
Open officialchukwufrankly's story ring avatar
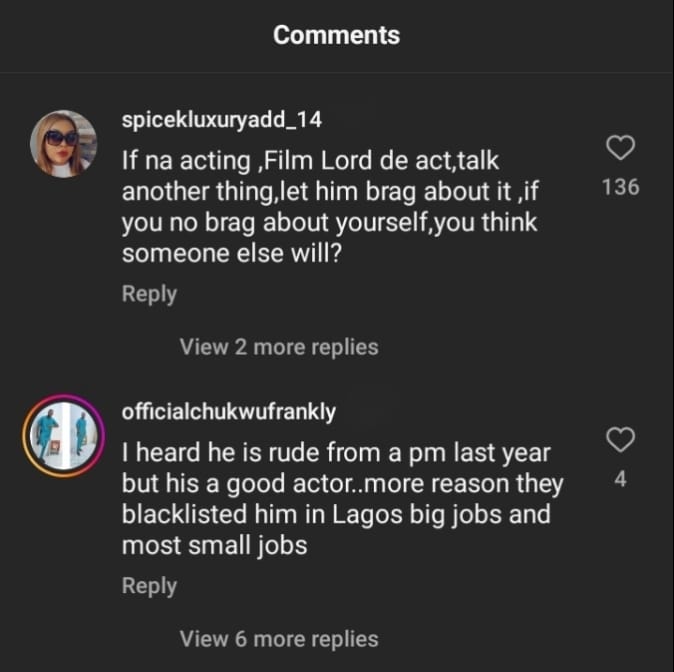[64, 435]
